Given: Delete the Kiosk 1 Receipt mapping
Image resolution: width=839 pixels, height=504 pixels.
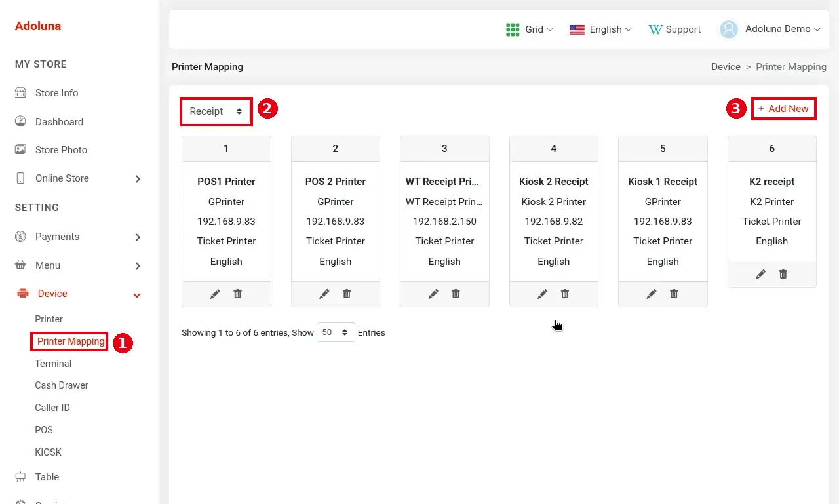Looking at the screenshot, I should 674,294.
